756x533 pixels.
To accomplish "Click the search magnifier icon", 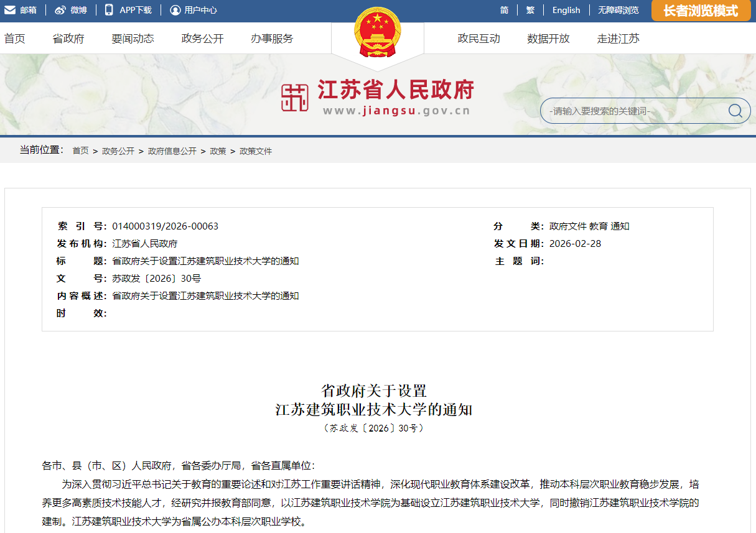I will tap(735, 110).
